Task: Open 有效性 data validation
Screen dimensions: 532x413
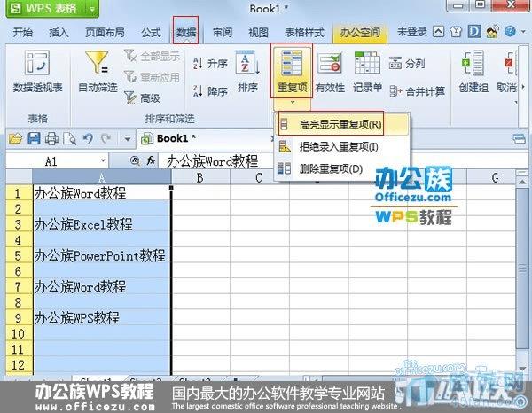Action: [x=330, y=71]
